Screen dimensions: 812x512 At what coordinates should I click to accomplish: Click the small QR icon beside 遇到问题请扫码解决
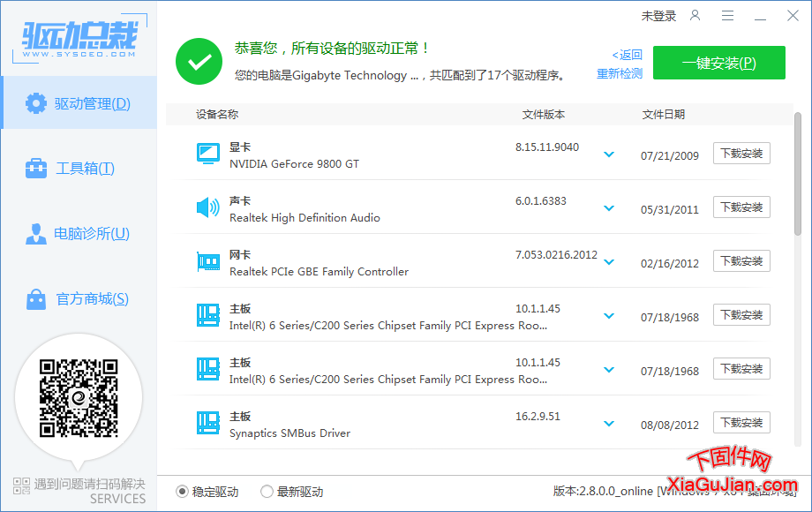tap(21, 486)
